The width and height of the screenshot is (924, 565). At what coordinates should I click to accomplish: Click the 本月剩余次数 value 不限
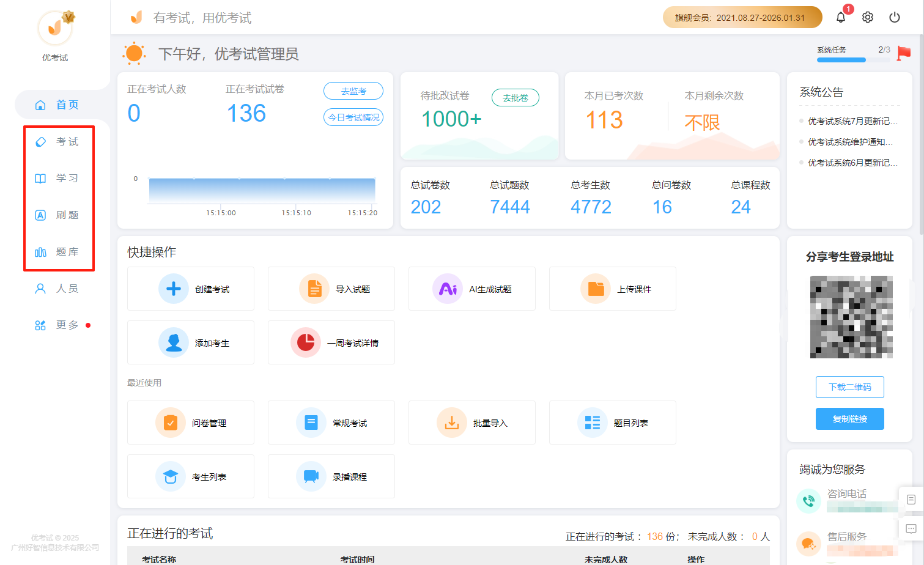click(x=702, y=122)
